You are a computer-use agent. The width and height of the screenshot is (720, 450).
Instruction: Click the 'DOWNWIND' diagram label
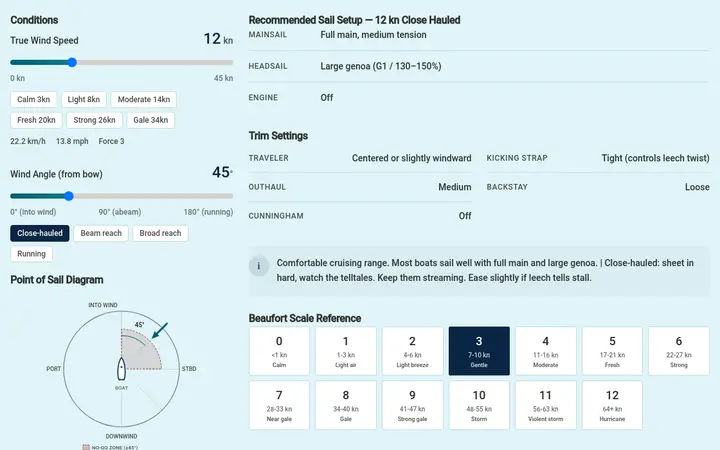coord(121,436)
